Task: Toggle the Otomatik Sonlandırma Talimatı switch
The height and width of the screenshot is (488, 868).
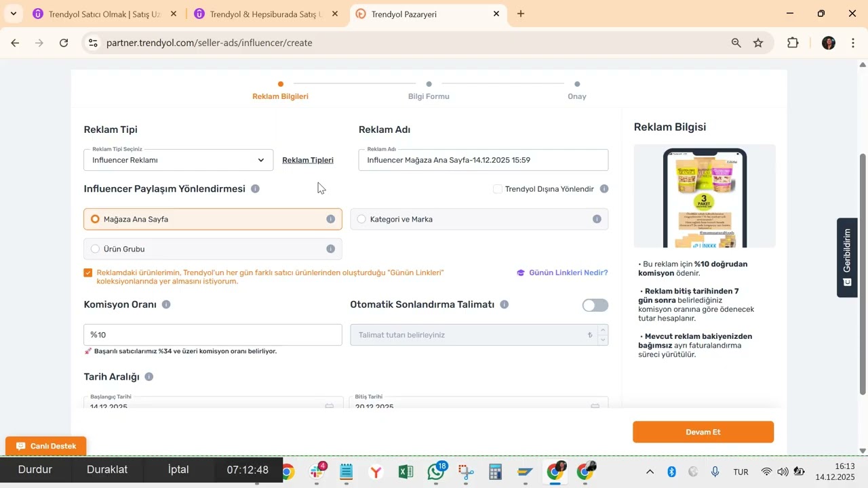Action: pos(595,305)
